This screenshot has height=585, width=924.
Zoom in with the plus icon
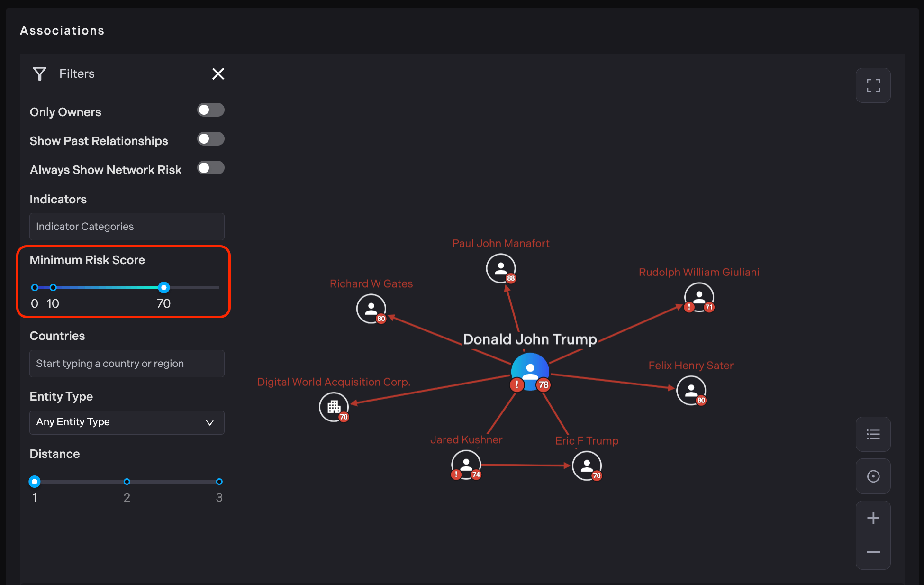click(873, 518)
